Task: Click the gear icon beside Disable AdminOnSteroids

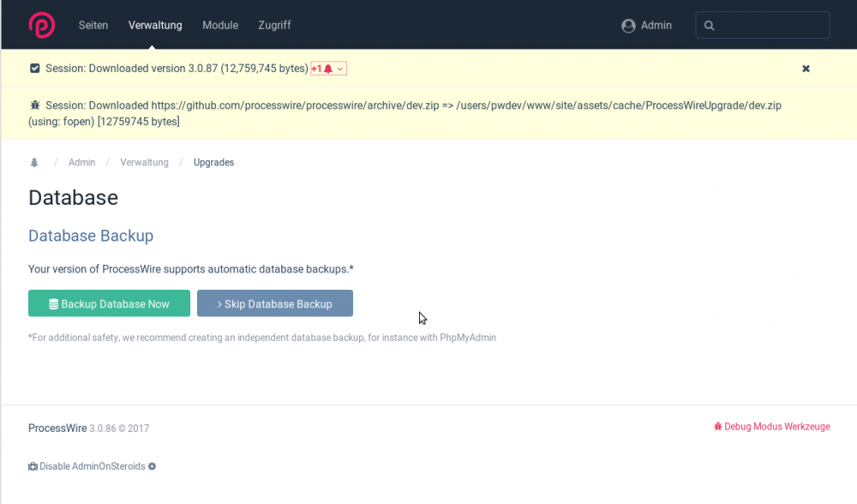Action: (153, 466)
